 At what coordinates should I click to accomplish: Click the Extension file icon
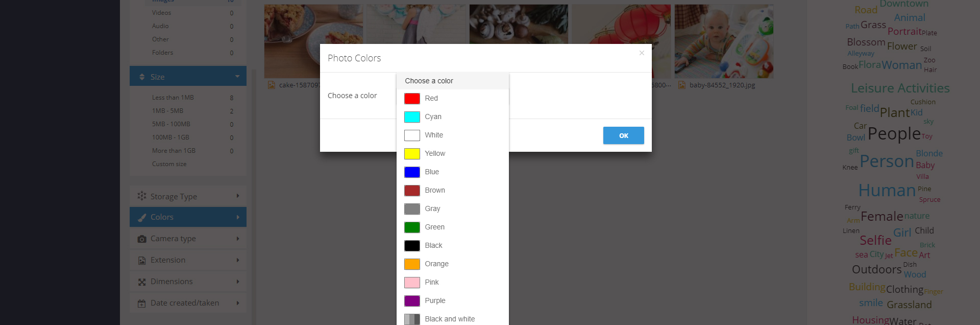tap(142, 261)
